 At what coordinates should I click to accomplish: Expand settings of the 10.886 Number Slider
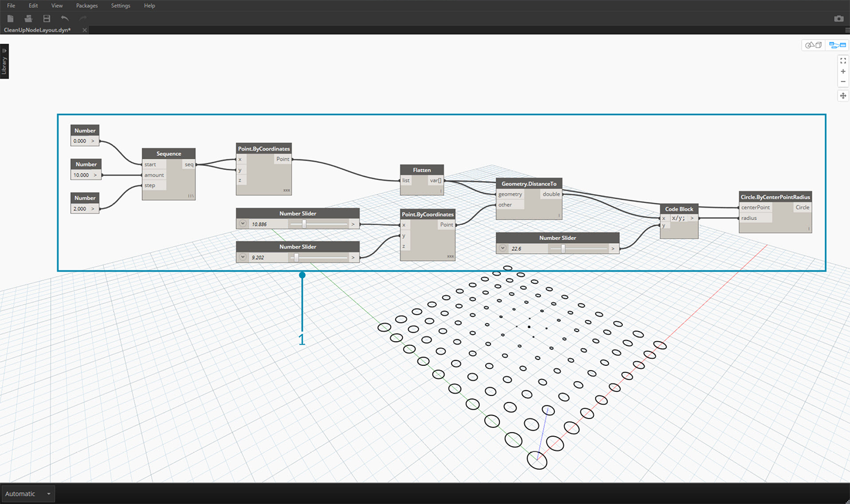(243, 224)
